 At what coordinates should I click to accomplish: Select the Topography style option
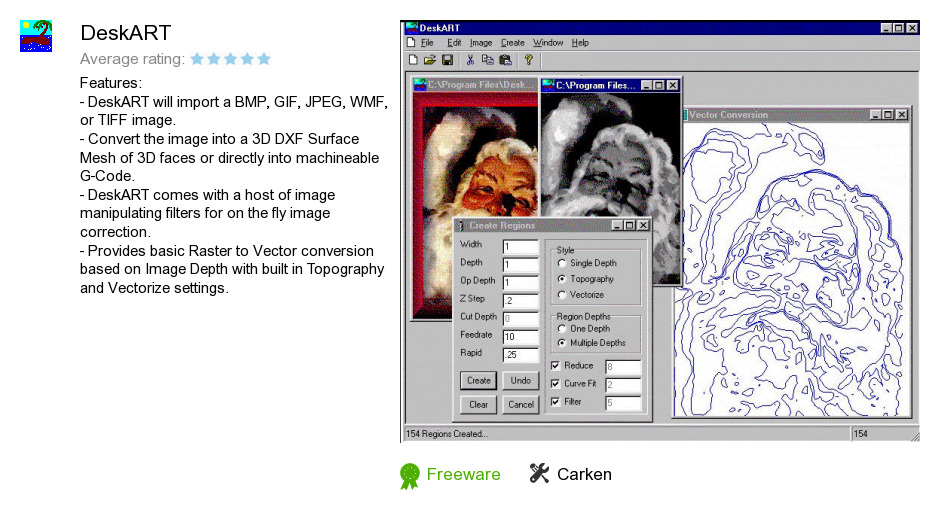tap(586, 279)
